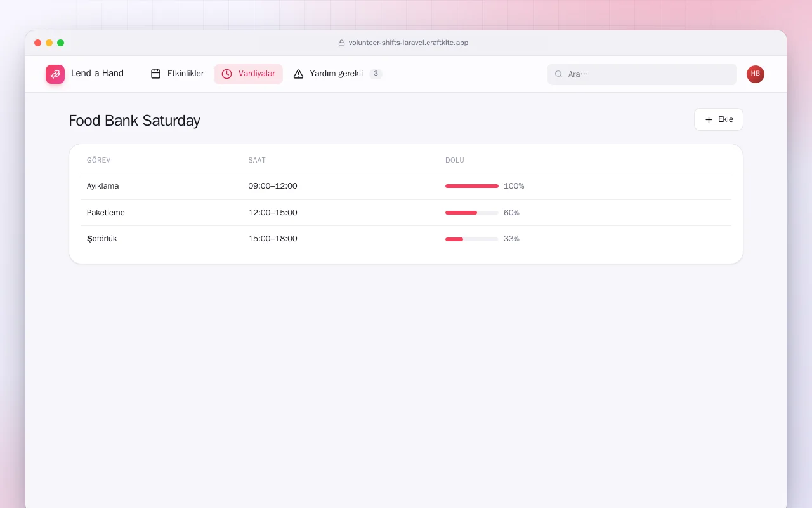Click the Lend a Hand brand name

tap(97, 74)
